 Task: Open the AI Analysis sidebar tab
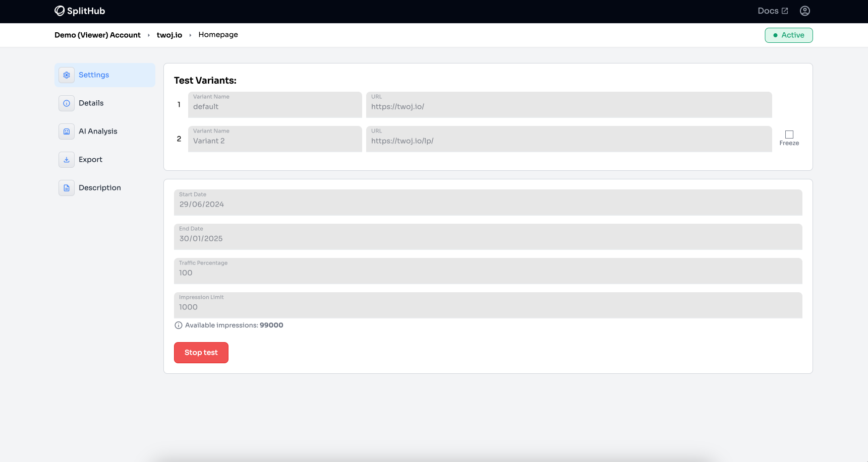(x=98, y=131)
